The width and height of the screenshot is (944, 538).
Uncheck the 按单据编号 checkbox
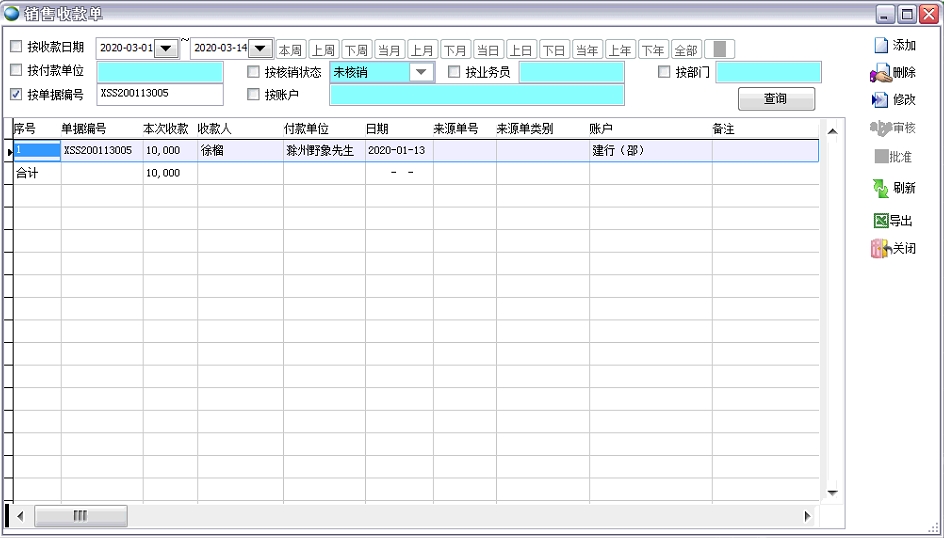(16, 95)
